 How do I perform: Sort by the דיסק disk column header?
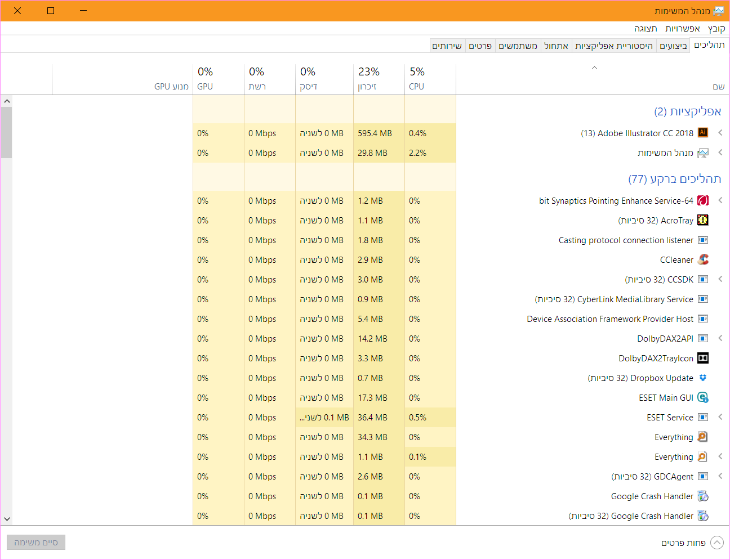click(x=324, y=79)
